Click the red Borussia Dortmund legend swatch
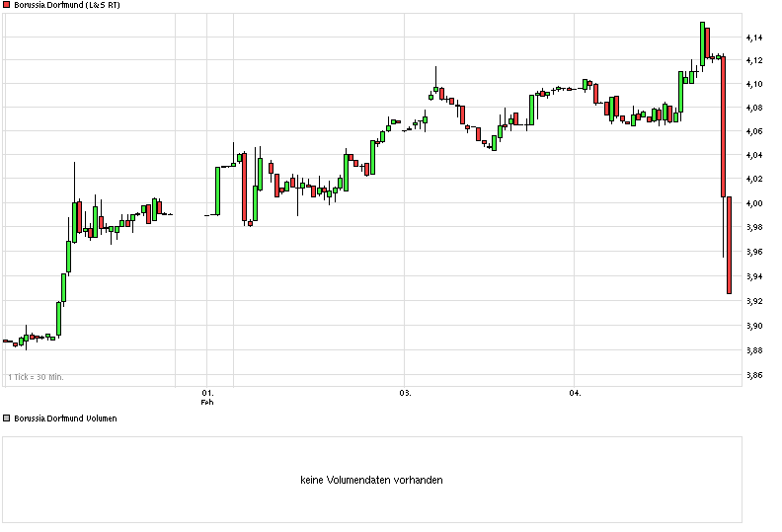Viewport: 782px width, 532px height. (x=7, y=5)
